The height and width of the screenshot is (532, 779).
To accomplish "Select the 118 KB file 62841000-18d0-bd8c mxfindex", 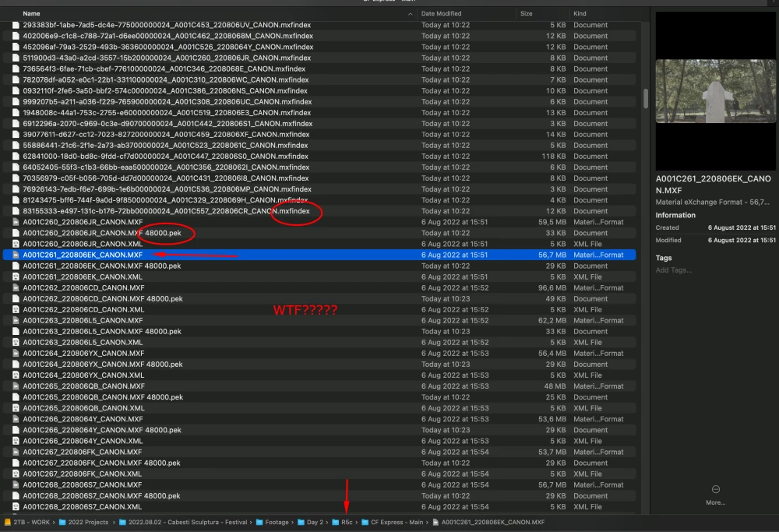I will (x=165, y=156).
